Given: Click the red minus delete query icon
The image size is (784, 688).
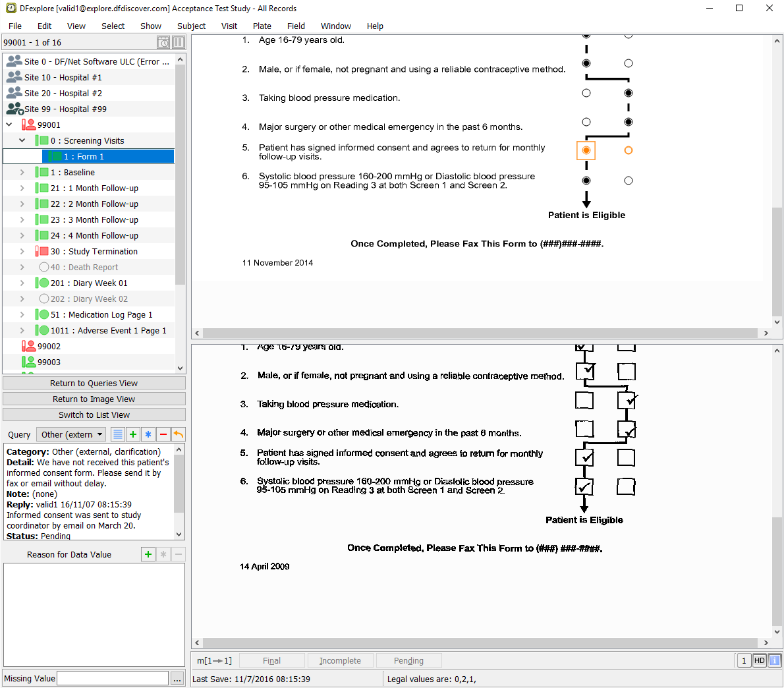Looking at the screenshot, I should (163, 434).
